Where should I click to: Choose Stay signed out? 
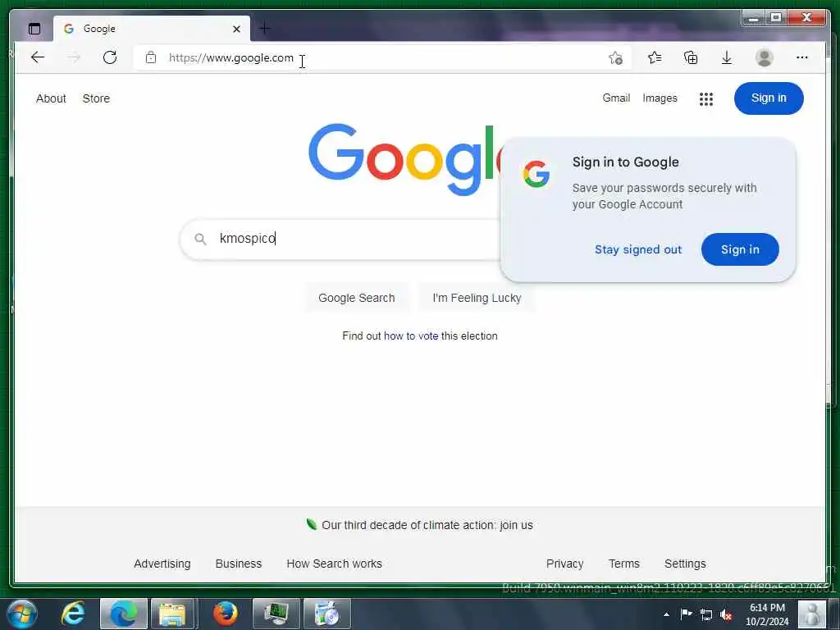[638, 249]
